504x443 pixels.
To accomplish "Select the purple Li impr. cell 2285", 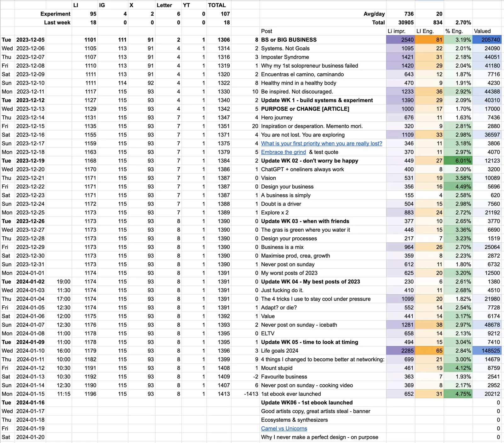I will 401,351.
